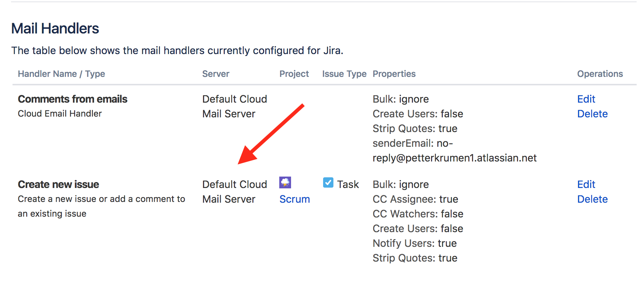This screenshot has width=644, height=284.
Task: Select the Comments from emails handler name
Action: (x=73, y=99)
